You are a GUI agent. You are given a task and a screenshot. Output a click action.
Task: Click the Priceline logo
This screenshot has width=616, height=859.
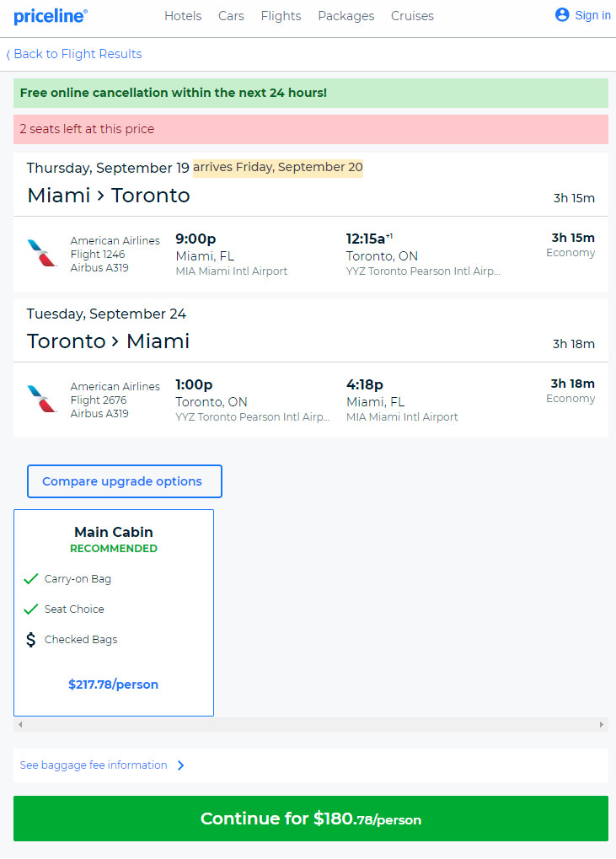(51, 16)
